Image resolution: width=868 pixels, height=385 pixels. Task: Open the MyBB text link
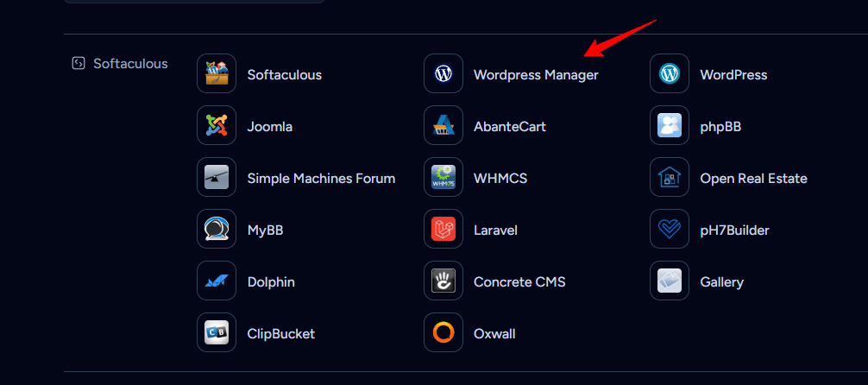265,230
